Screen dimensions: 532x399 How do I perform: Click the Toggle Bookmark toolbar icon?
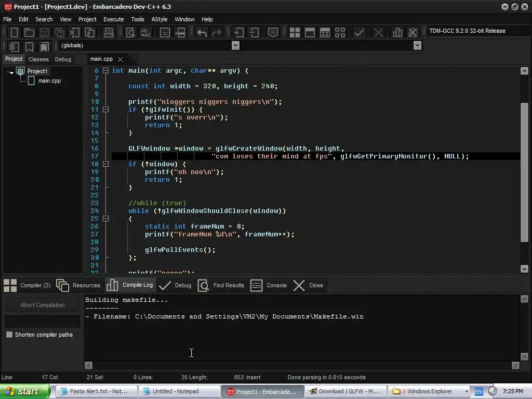29,46
